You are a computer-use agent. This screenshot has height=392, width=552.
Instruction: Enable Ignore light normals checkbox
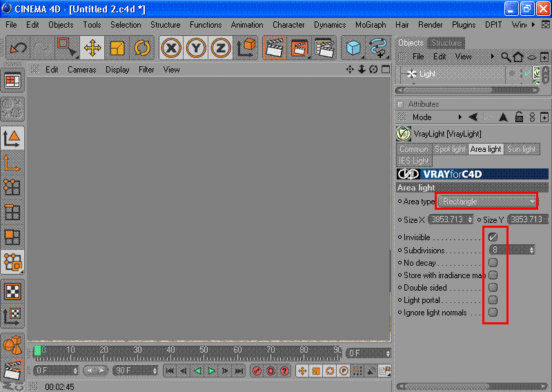(x=493, y=312)
